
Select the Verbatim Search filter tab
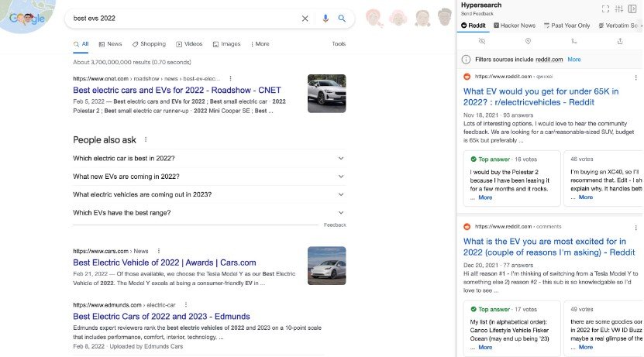620,26
